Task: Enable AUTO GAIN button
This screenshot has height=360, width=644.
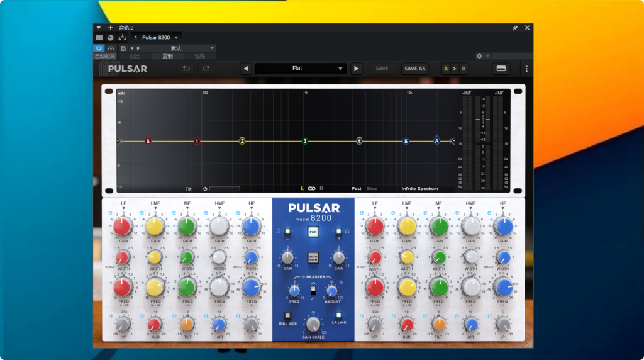Action: 313,257
